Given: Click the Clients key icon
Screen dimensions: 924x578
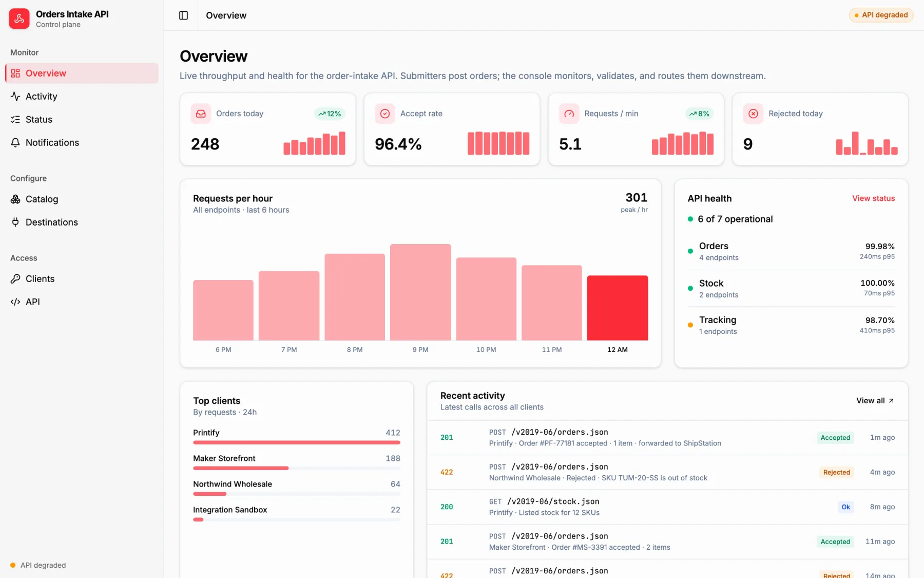Looking at the screenshot, I should coord(15,279).
